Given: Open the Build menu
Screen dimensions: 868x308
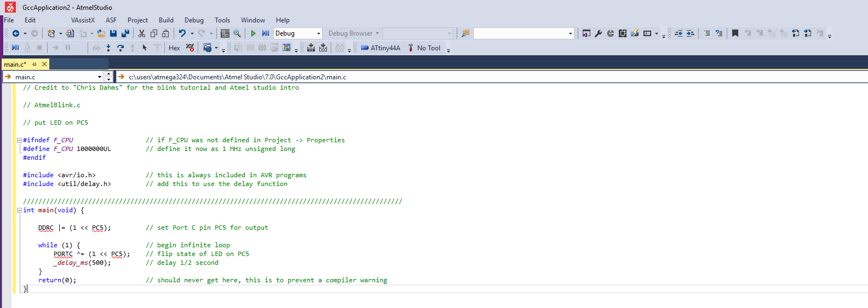Looking at the screenshot, I should point(166,20).
